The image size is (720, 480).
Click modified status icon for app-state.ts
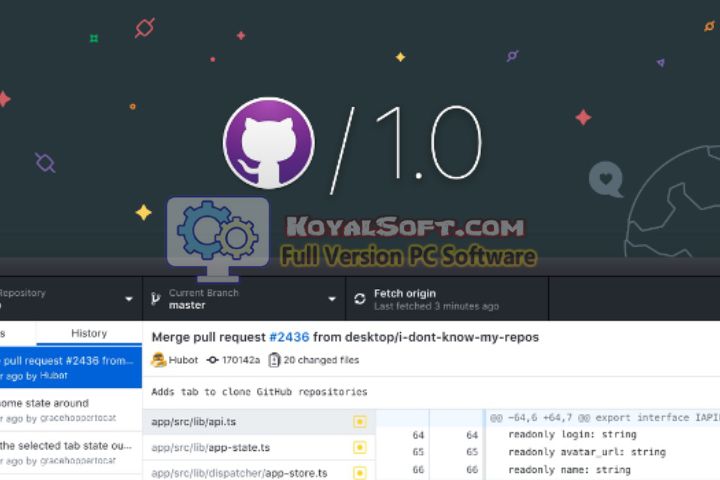coord(360,447)
